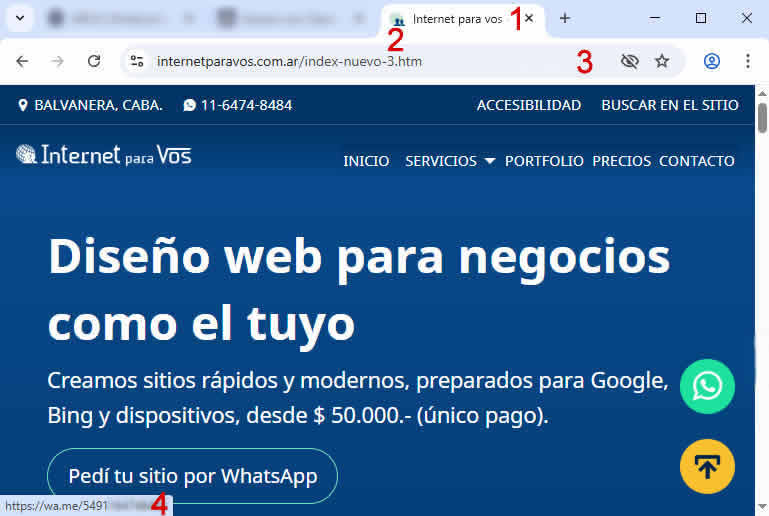Open the Chrome profile avatar

tap(712, 61)
